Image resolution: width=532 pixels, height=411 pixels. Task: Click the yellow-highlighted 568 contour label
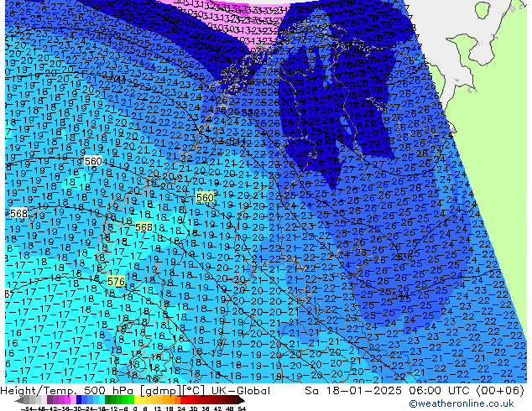tap(143, 227)
